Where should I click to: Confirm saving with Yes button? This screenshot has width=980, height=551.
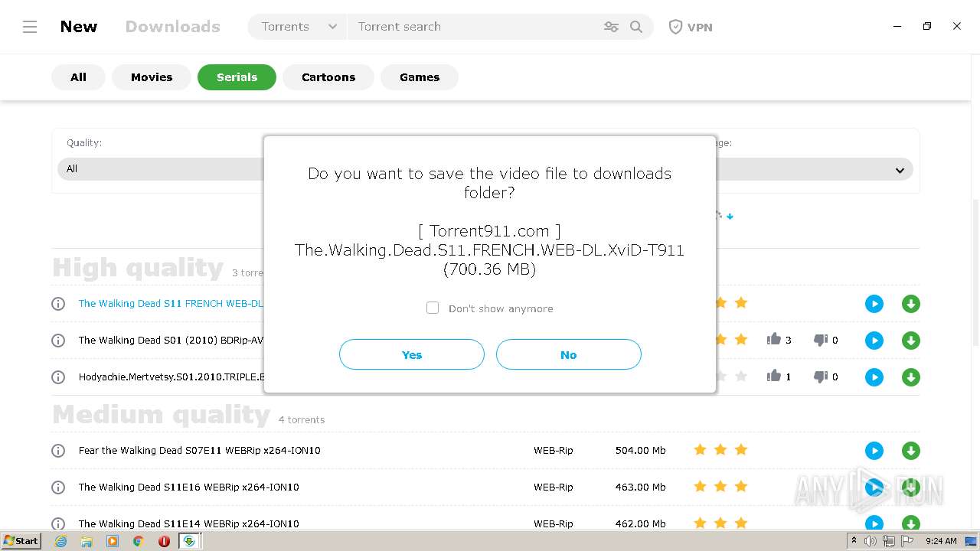click(412, 354)
